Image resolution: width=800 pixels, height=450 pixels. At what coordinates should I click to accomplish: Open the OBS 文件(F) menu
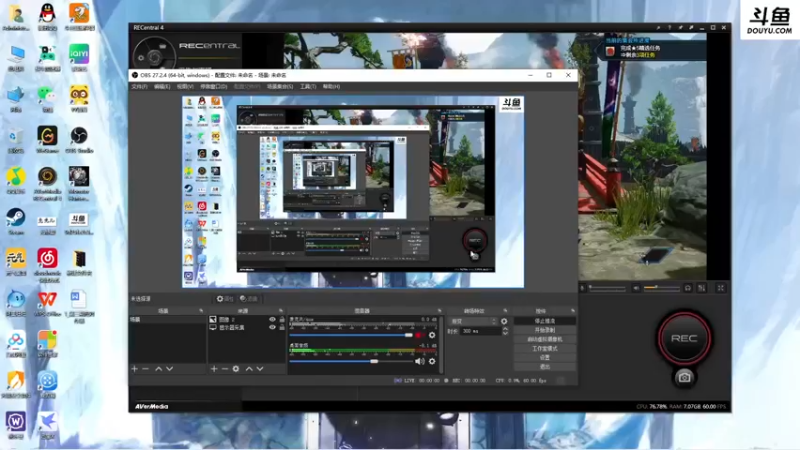pyautogui.click(x=139, y=87)
